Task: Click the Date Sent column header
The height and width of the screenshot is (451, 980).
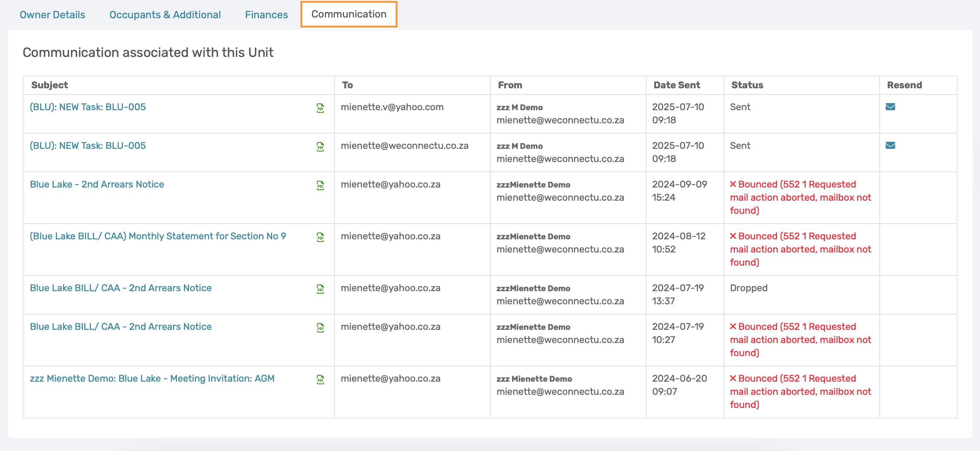Action: point(676,85)
